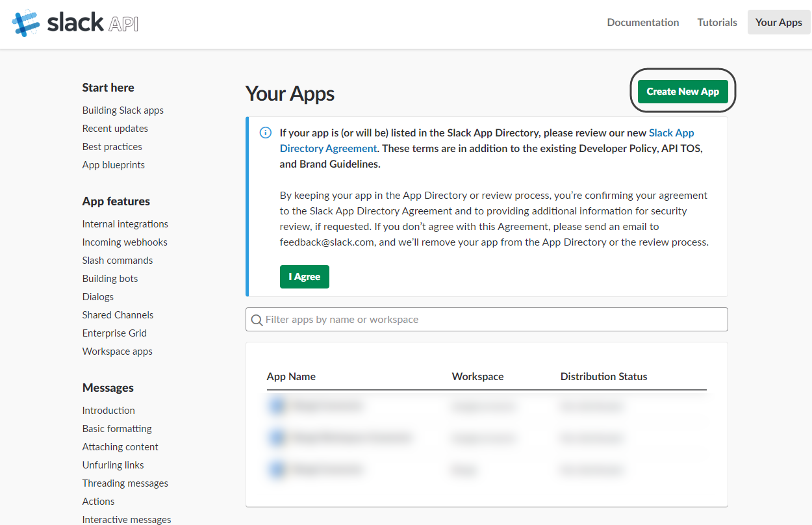This screenshot has height=525, width=812.
Task: Open Messages Introduction link
Action: click(x=108, y=411)
